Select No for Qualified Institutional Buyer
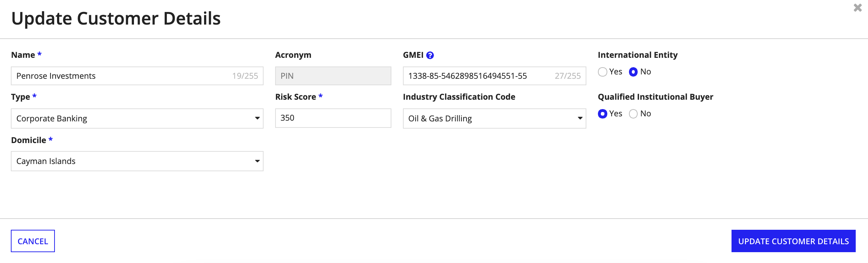The height and width of the screenshot is (263, 868). (633, 114)
